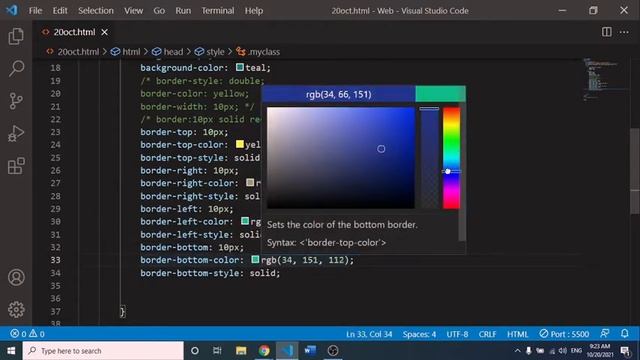Click the rgb(34, 66, 151) color picker header
Viewport: 640px width, 360px height.
338,94
